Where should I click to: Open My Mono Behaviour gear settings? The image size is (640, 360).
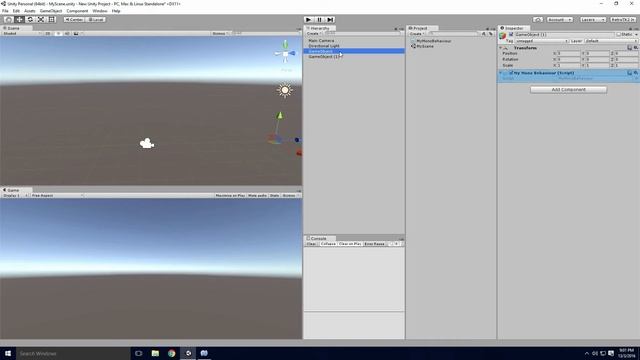pyautogui.click(x=636, y=73)
